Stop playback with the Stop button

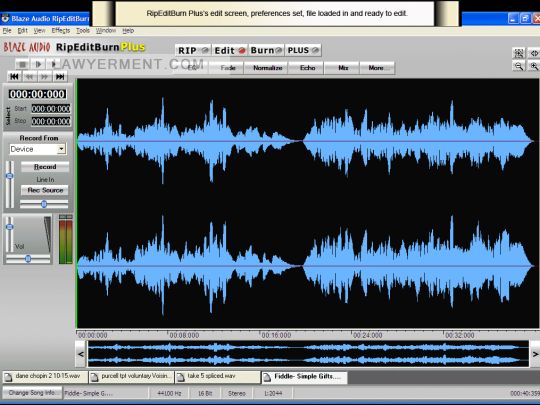tap(22, 64)
